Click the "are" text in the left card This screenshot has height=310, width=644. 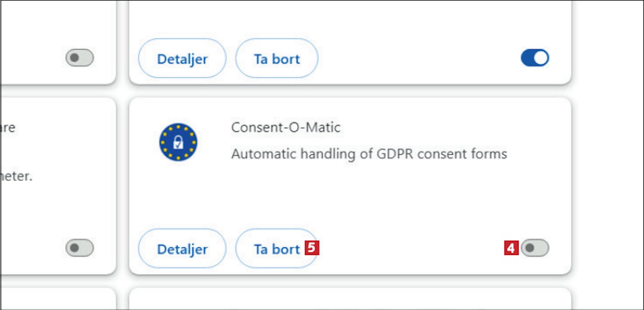pyautogui.click(x=8, y=127)
